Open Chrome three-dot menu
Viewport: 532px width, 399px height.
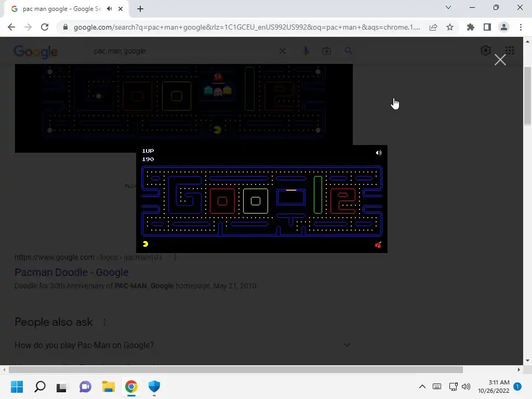(521, 27)
